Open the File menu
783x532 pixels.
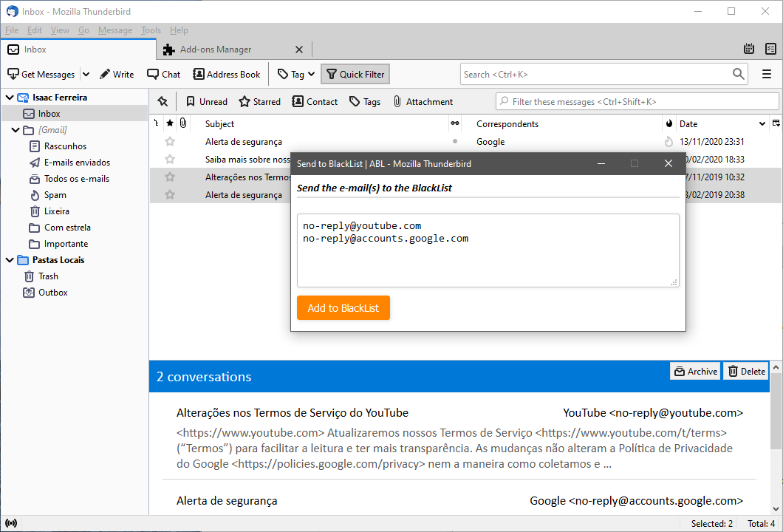(x=12, y=30)
